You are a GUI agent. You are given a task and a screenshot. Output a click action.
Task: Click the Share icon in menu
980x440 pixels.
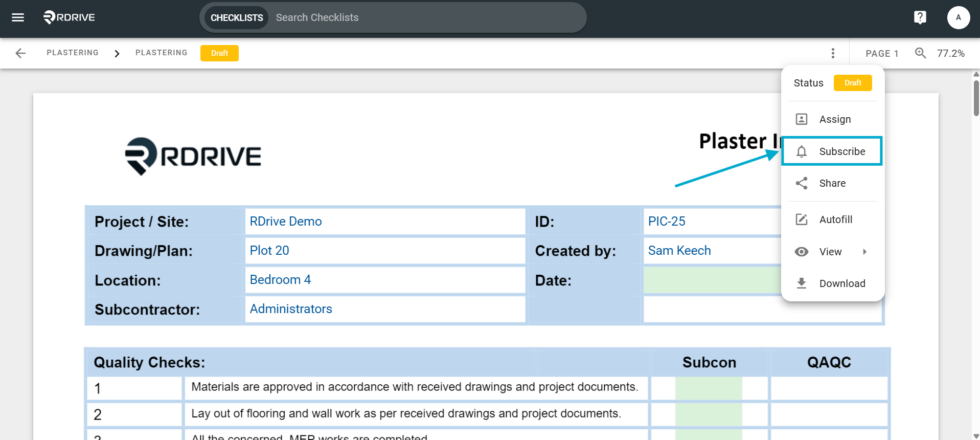802,183
